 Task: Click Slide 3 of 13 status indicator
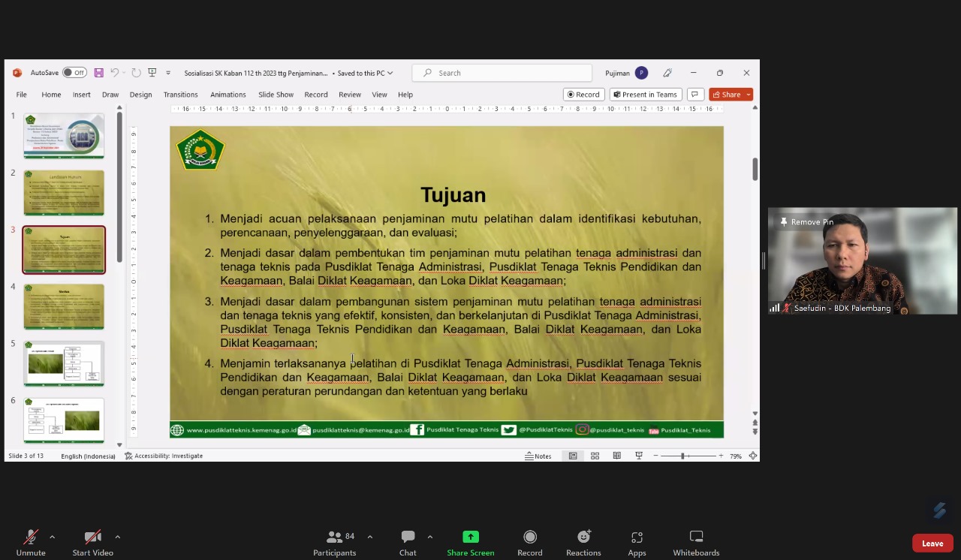point(26,456)
